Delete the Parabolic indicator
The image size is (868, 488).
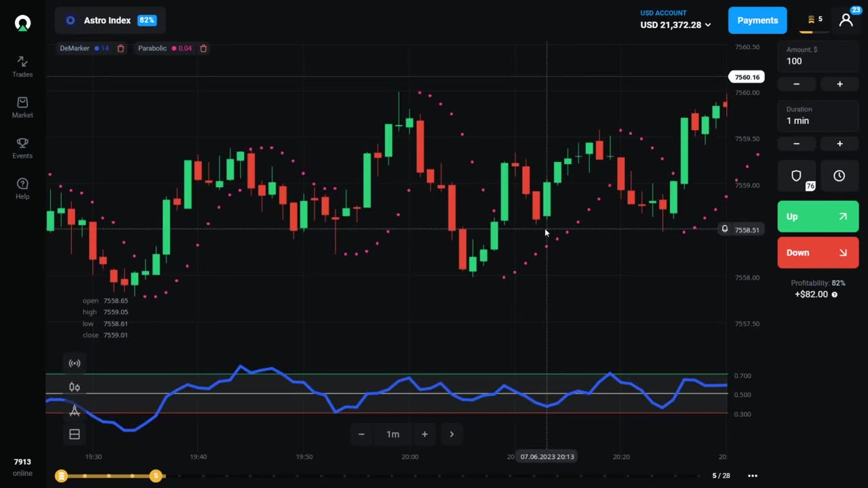coord(203,48)
